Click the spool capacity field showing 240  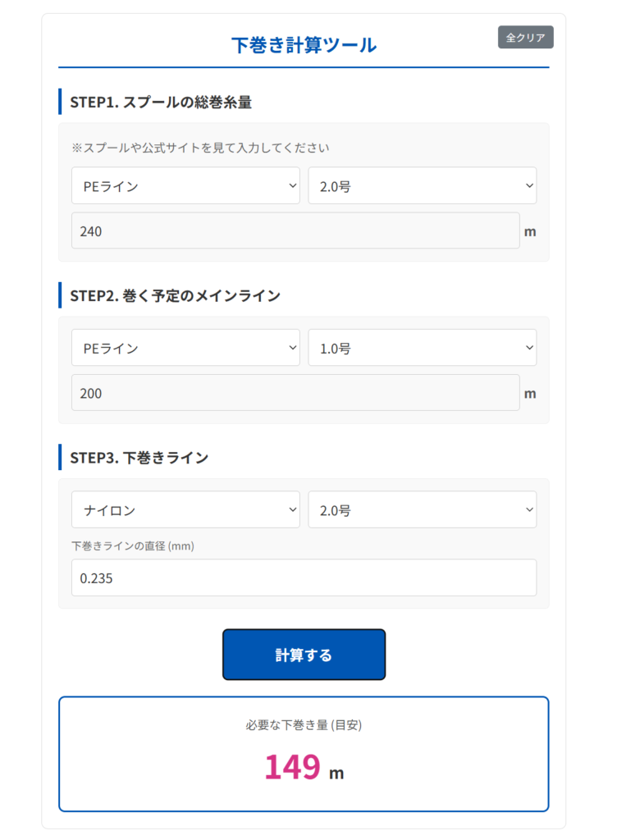click(295, 231)
